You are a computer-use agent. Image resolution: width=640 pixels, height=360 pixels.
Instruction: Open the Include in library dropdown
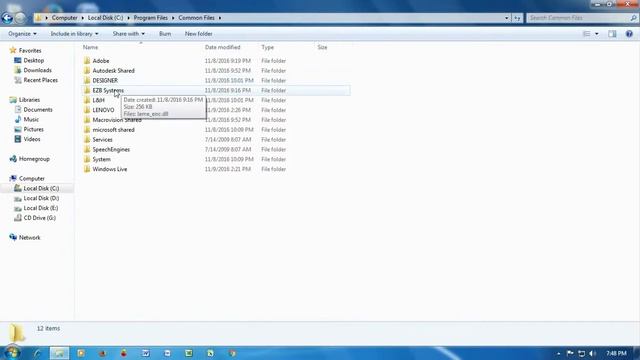(74, 34)
